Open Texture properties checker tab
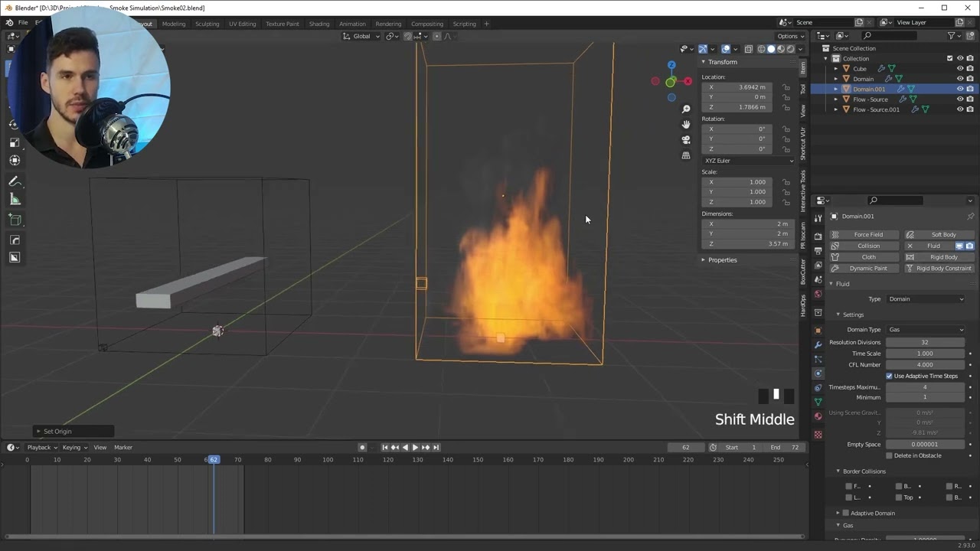980x551 pixels. (x=818, y=435)
